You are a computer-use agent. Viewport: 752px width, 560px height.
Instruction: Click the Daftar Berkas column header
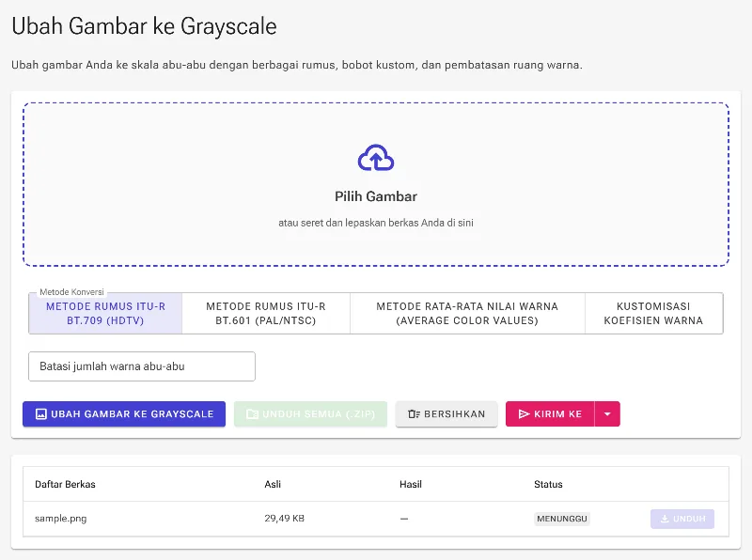pyautogui.click(x=65, y=484)
